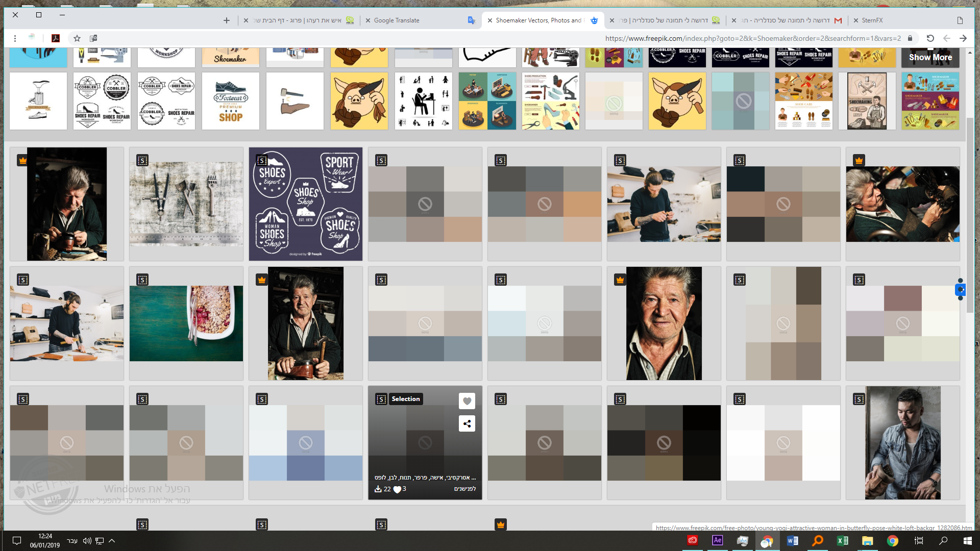This screenshot has width=980, height=551.
Task: Open Adobe After Effects from taskbar
Action: [717, 540]
